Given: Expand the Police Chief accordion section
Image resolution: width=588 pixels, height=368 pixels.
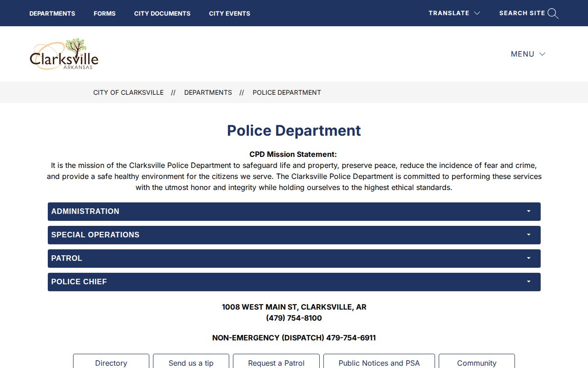Looking at the screenshot, I should [x=294, y=282].
